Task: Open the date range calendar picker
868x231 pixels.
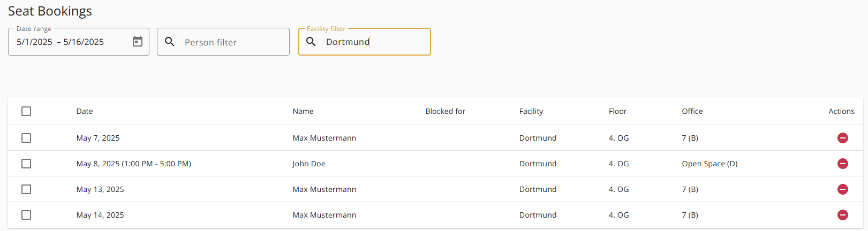Action: 138,42
